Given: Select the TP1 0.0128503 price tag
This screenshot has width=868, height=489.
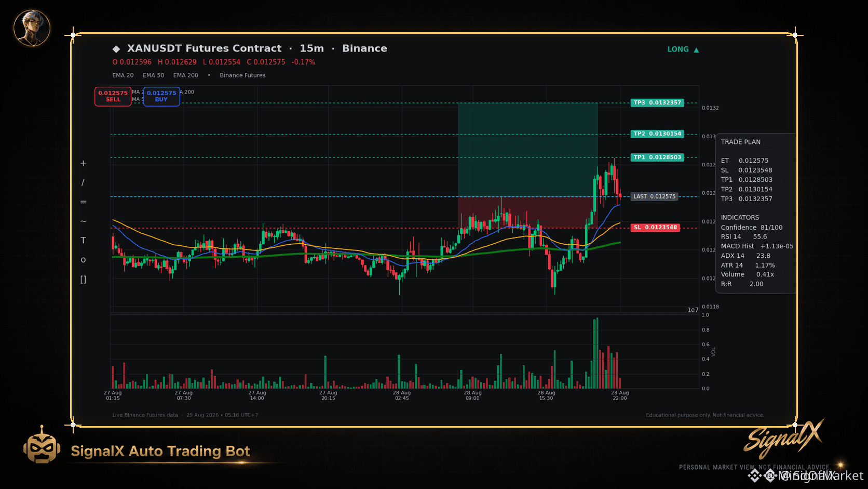Looking at the screenshot, I should point(657,157).
